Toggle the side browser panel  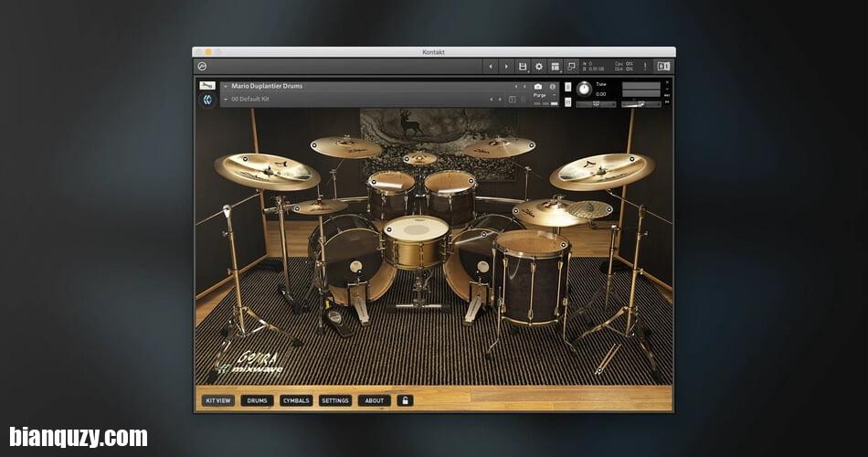(x=663, y=67)
